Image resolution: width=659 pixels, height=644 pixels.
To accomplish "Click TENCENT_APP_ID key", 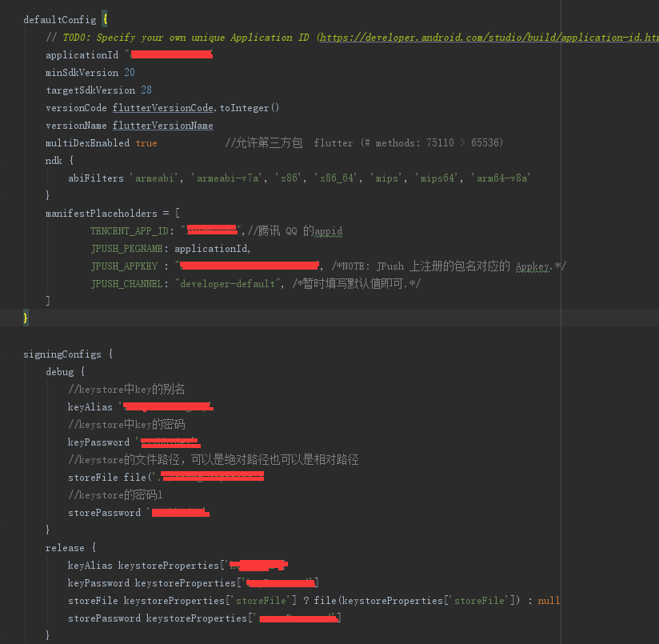I will pos(130,231).
